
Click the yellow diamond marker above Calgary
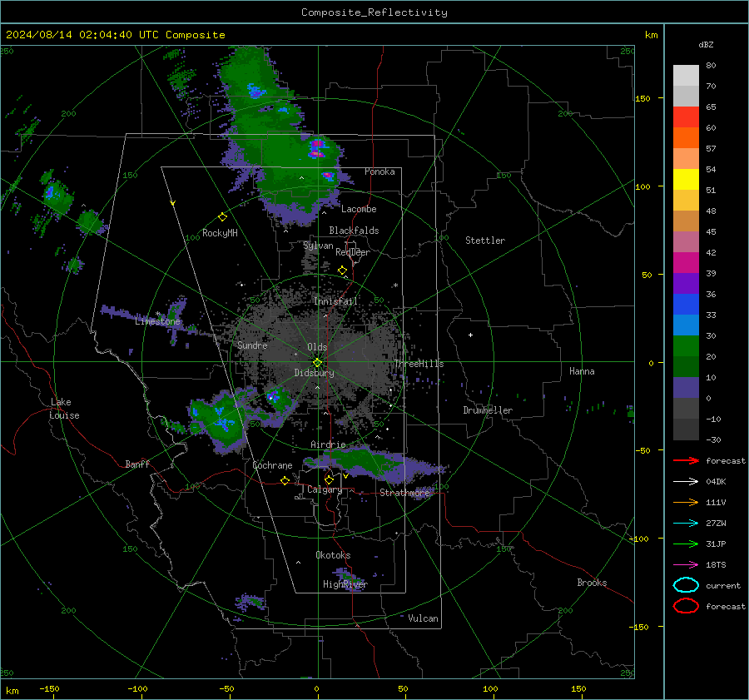[329, 479]
